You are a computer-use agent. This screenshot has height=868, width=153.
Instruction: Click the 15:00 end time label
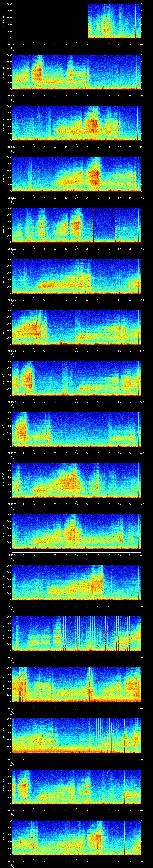[x=141, y=300]
